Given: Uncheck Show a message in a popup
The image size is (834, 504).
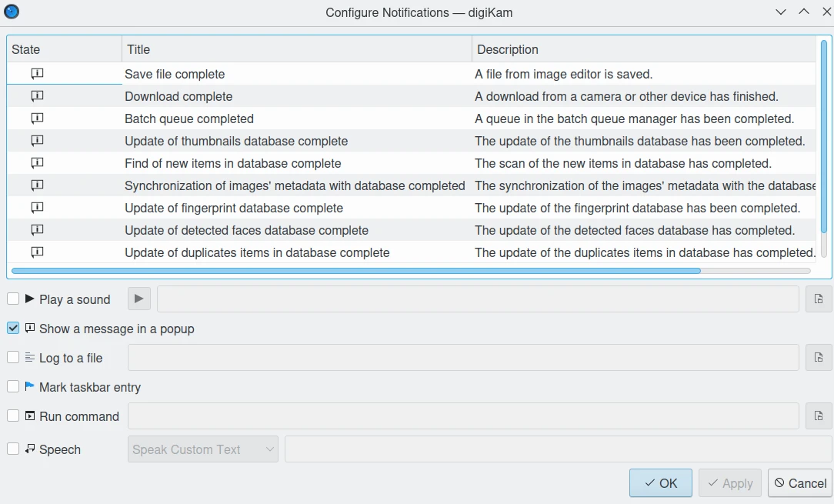Looking at the screenshot, I should pos(13,329).
